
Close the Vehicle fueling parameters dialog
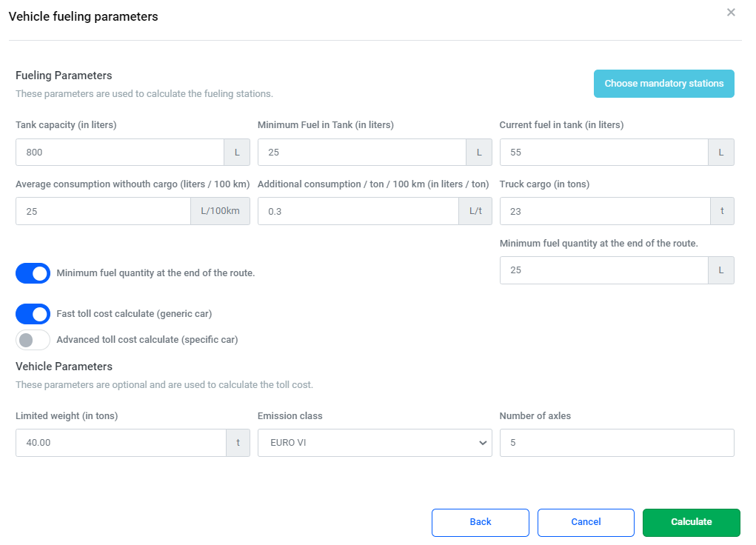tap(731, 13)
